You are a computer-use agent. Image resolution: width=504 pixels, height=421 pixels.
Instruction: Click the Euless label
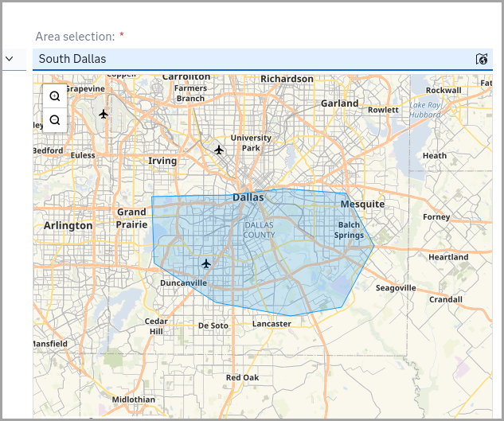pyautogui.click(x=83, y=155)
